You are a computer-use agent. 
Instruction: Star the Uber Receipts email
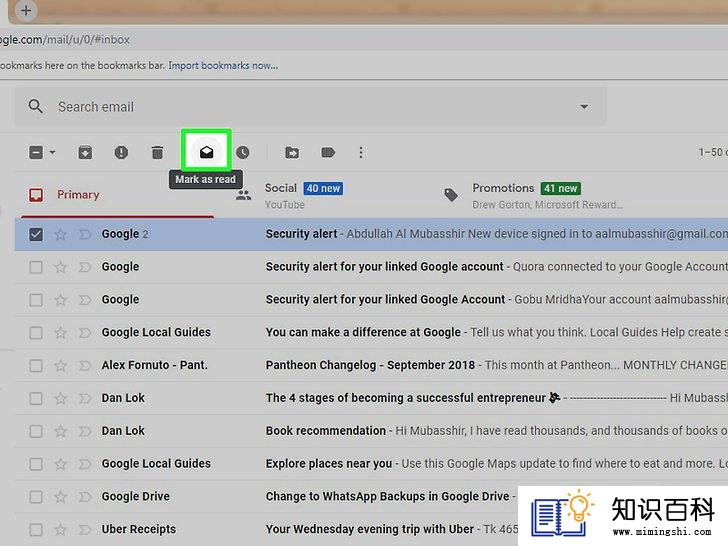coord(60,529)
